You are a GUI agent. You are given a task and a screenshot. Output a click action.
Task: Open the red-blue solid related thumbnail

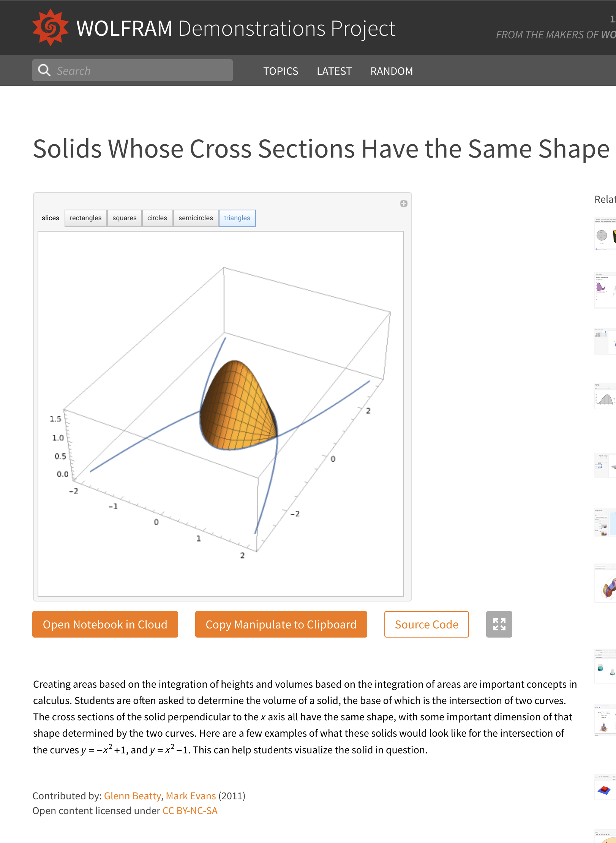click(x=605, y=788)
